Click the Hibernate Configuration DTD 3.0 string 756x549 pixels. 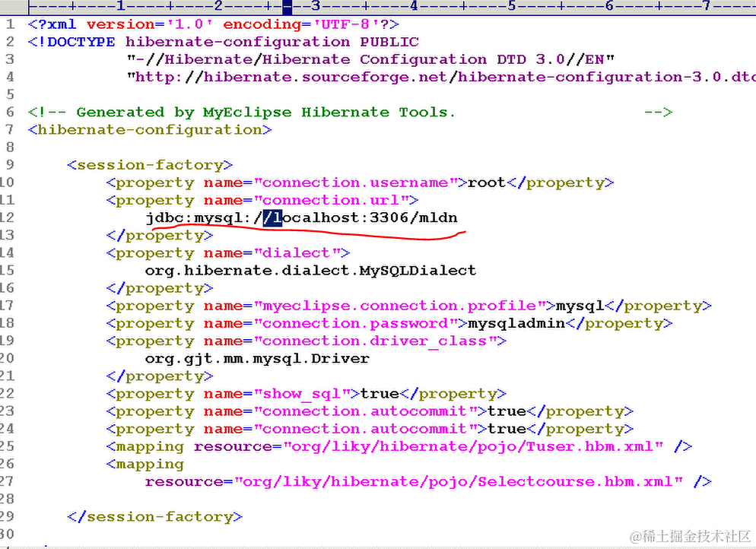pos(370,59)
